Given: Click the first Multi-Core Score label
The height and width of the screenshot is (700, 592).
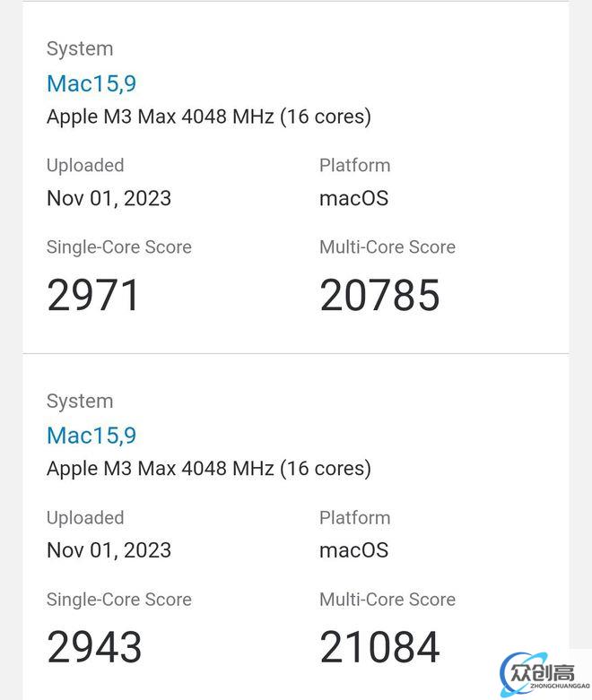Looking at the screenshot, I should (x=387, y=246).
